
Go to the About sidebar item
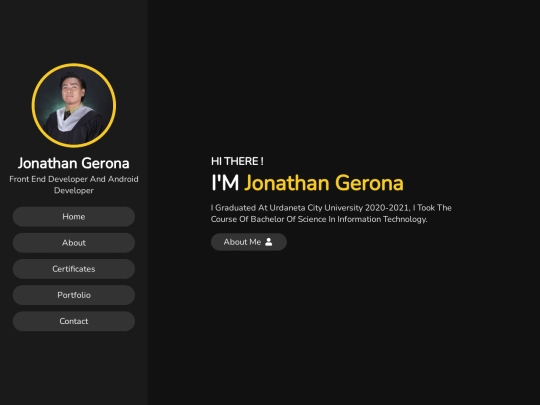click(x=74, y=243)
